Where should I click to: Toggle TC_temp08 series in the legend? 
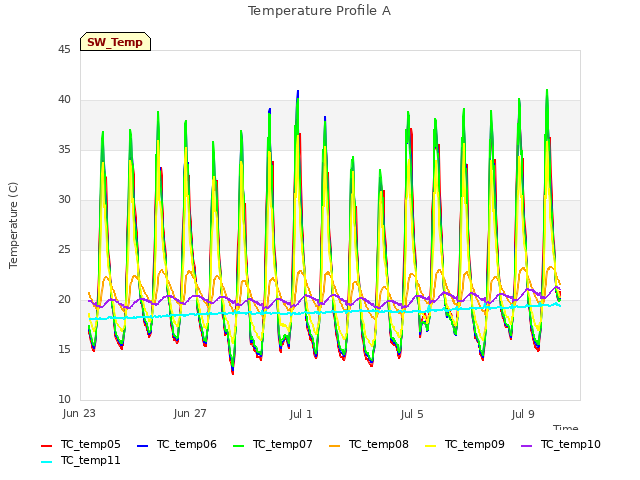click(369, 444)
